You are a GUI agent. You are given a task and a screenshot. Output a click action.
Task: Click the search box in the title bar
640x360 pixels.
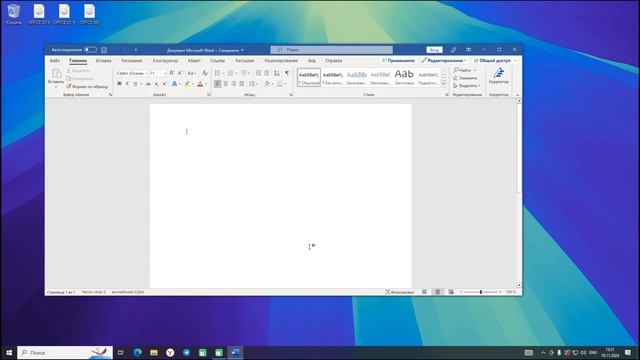coord(331,50)
